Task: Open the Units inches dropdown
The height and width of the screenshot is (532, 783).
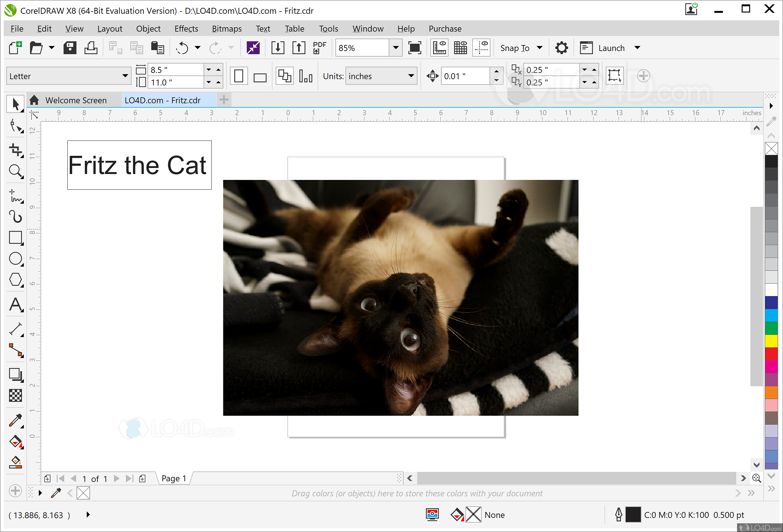Action: click(x=411, y=76)
